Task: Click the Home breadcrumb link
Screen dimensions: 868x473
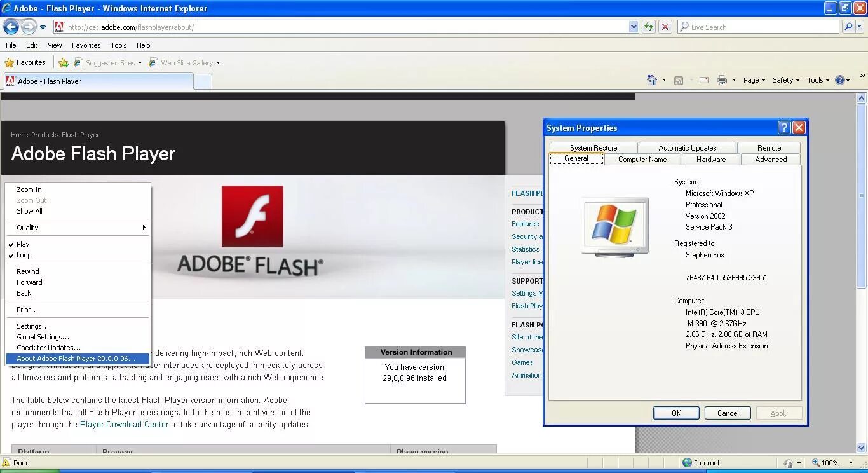Action: [x=19, y=135]
